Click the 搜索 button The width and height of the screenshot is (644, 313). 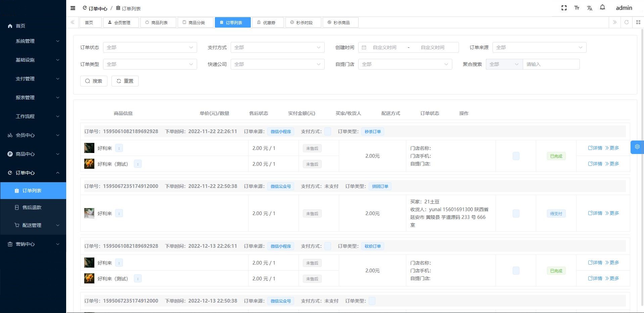point(94,81)
